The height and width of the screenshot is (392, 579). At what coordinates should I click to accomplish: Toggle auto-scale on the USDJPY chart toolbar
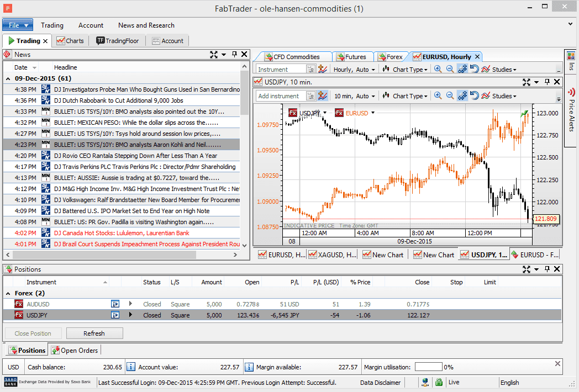[462, 96]
